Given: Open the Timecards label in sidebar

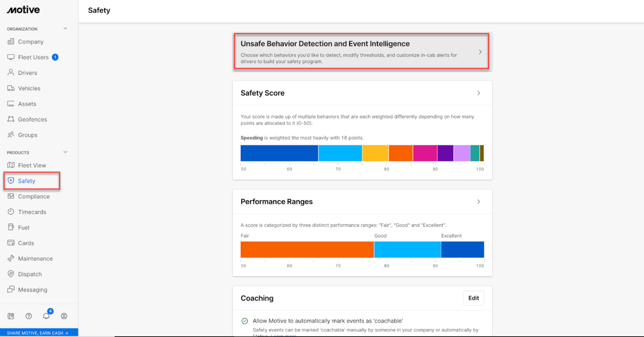Looking at the screenshot, I should [32, 212].
